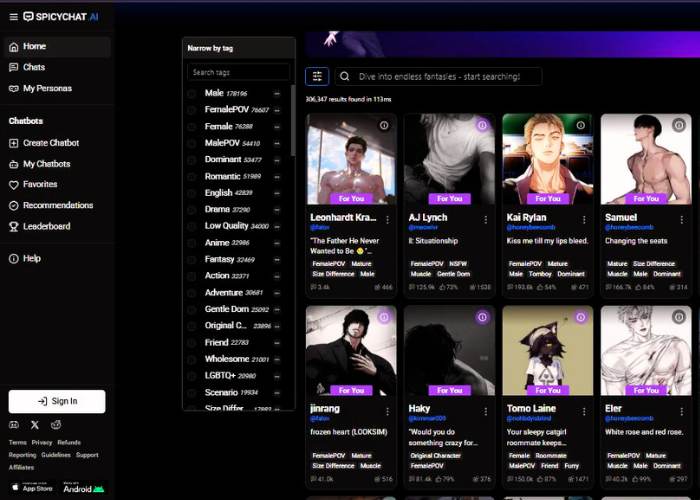Viewport: 700px width, 500px height.
Task: Click the App Store badge
Action: coord(32,488)
